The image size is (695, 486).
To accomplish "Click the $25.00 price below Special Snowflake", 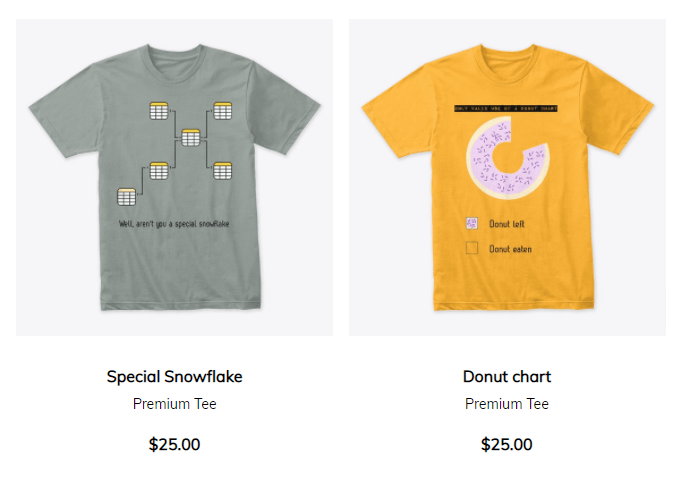I will [174, 444].
